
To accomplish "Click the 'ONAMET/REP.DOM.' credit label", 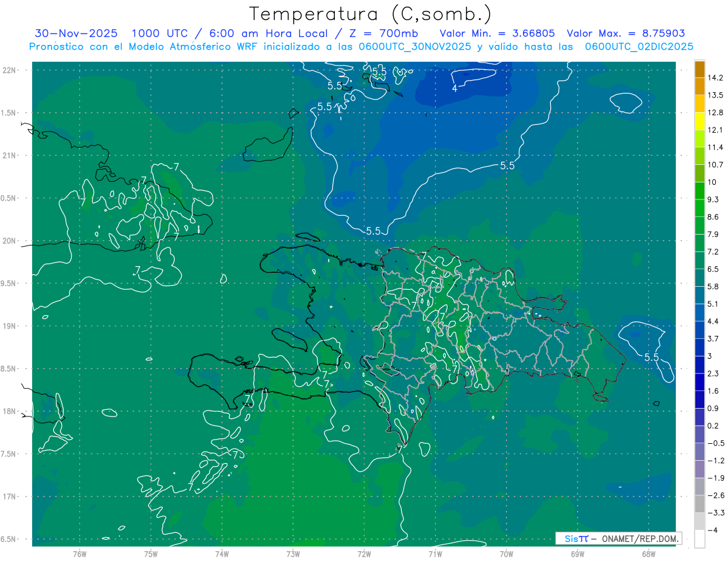I will click(x=641, y=538).
